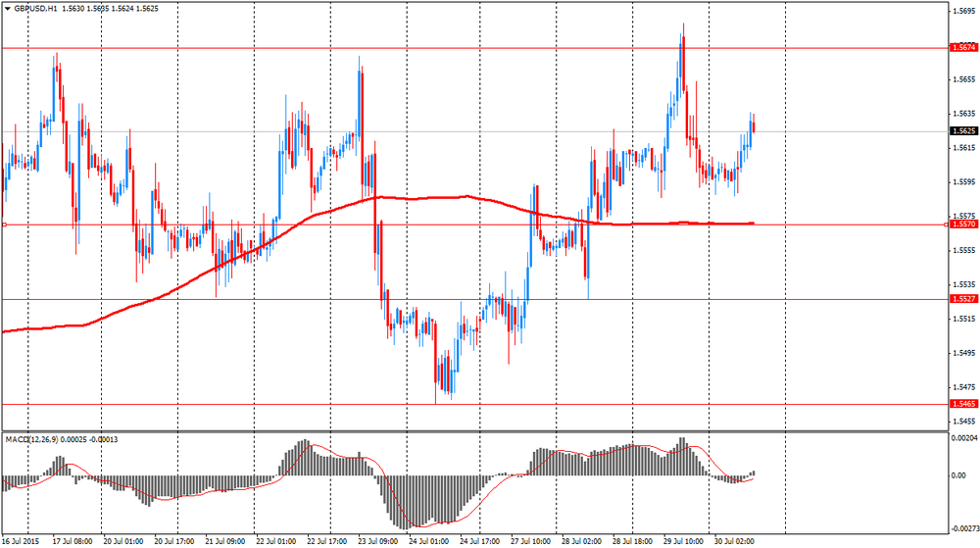980x548 pixels.
Task: Click the GBPUSD,H1 symbol title
Action: 35,9
